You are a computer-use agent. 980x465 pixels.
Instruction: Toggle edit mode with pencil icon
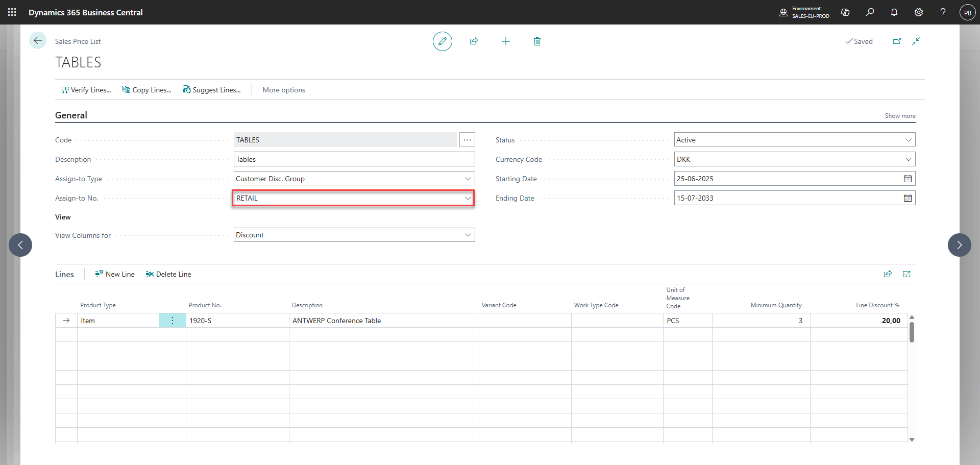tap(443, 41)
